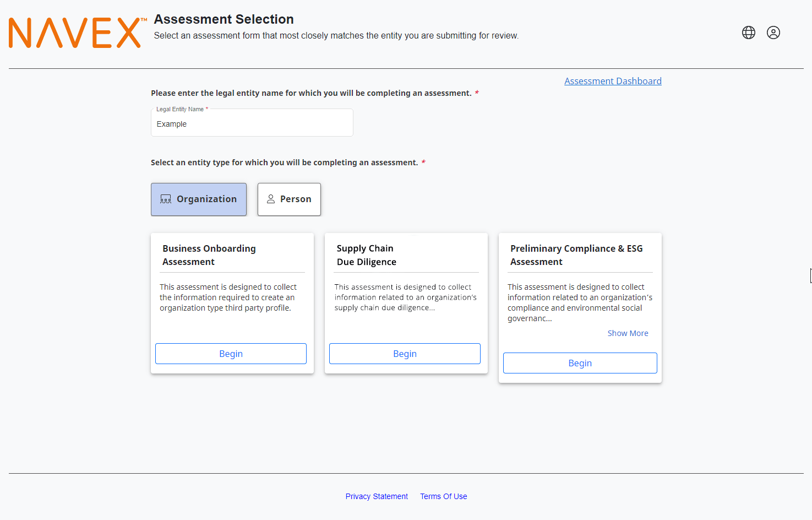The height and width of the screenshot is (520, 812).
Task: Expand Show More on the ESG card
Action: pos(628,333)
